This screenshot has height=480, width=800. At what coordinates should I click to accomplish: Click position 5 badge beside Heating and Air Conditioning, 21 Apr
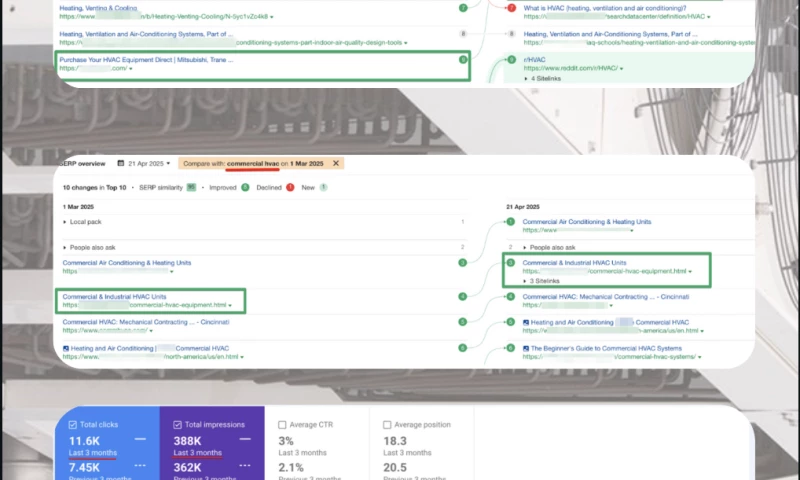pyautogui.click(x=510, y=322)
